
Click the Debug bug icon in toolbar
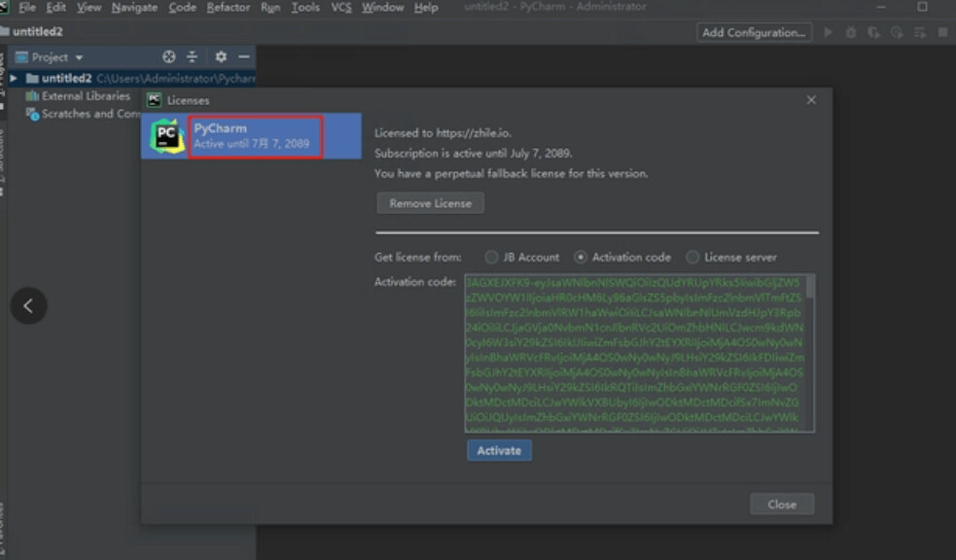pyautogui.click(x=851, y=32)
